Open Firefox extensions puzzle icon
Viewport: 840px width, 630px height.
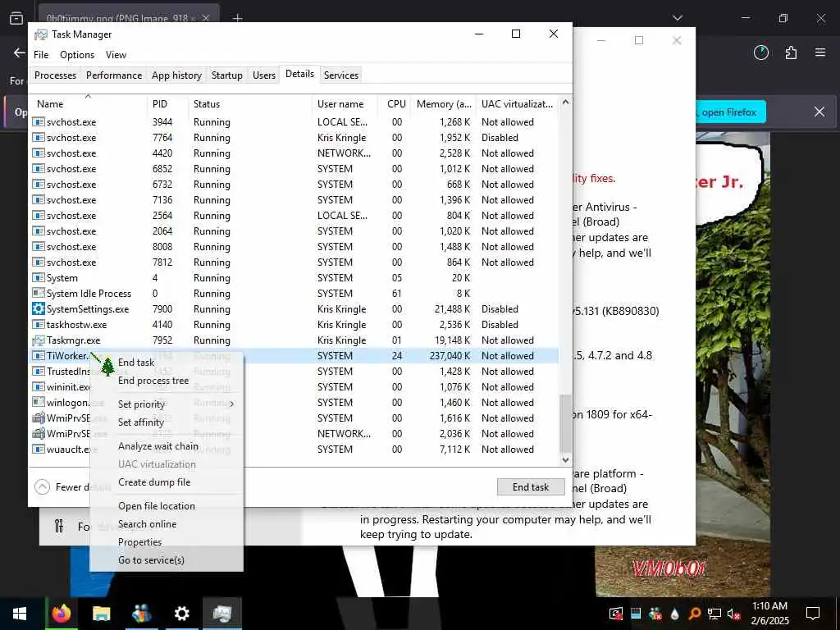(791, 52)
